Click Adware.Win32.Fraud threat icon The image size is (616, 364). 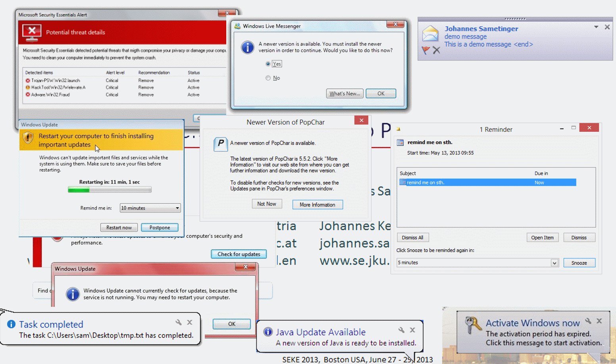point(28,94)
